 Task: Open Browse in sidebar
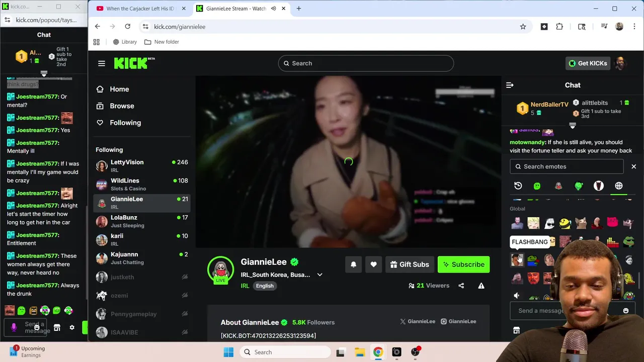point(122,106)
